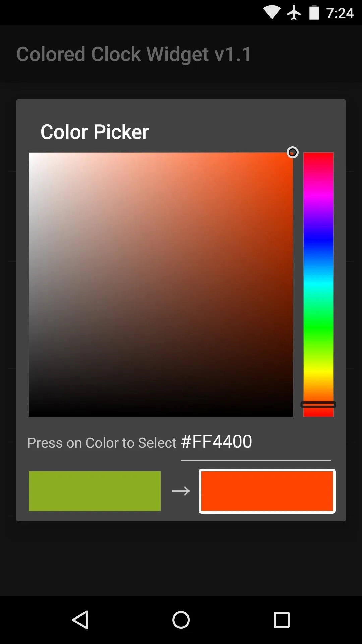Pick magenta on the hue strip
Viewport: 362px width, 644px height.
[318, 196]
